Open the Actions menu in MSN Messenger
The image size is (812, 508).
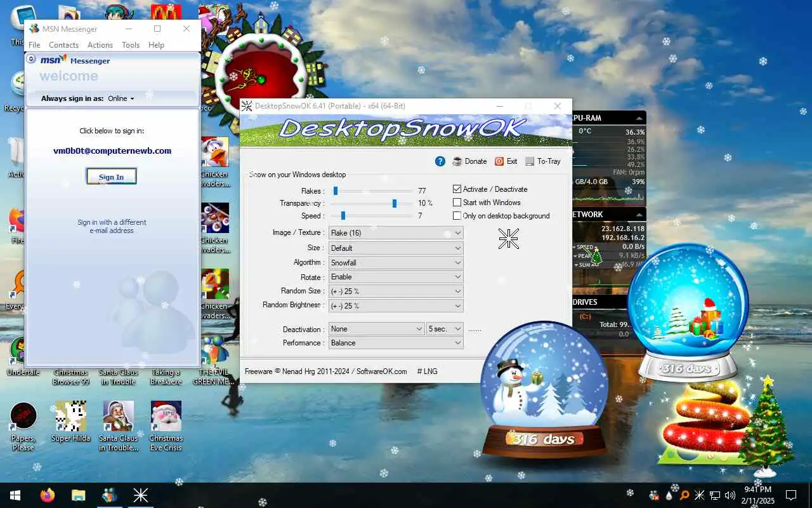tap(100, 45)
